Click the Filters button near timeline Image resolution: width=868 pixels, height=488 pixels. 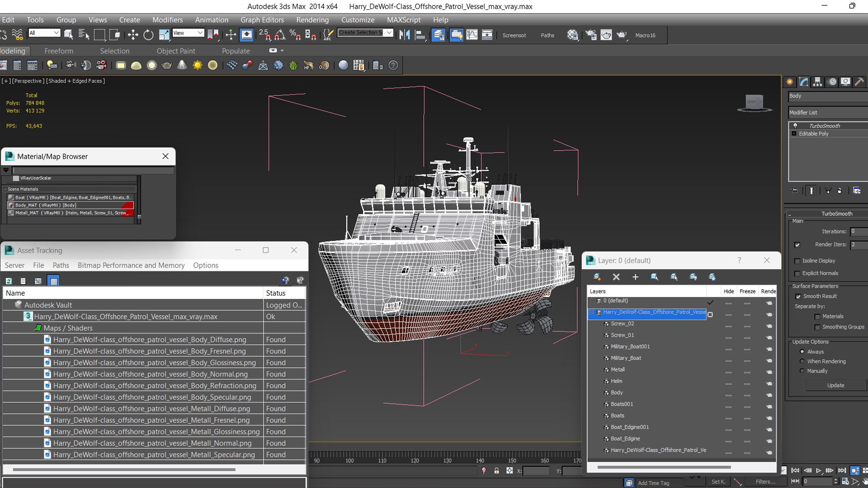[x=765, y=482]
